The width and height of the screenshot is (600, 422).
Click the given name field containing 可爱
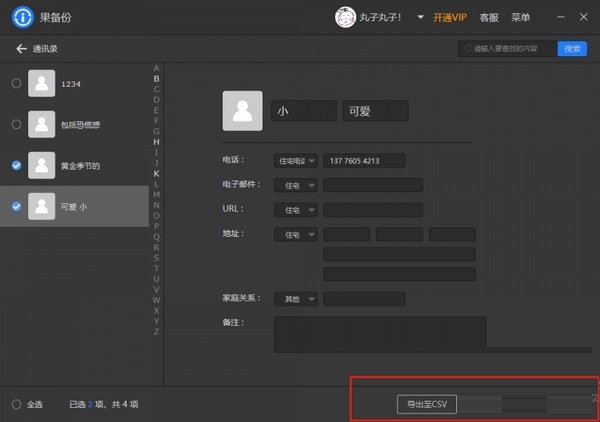(375, 111)
